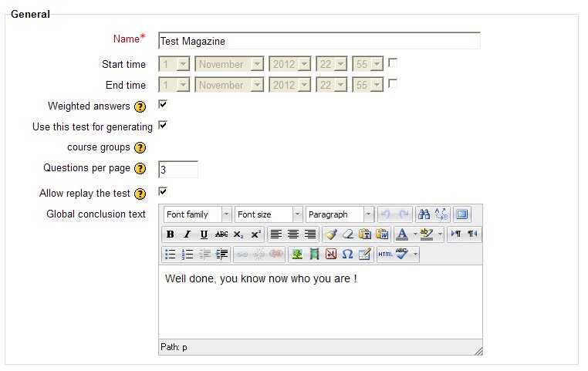Open help for Questions per page

tap(140, 169)
